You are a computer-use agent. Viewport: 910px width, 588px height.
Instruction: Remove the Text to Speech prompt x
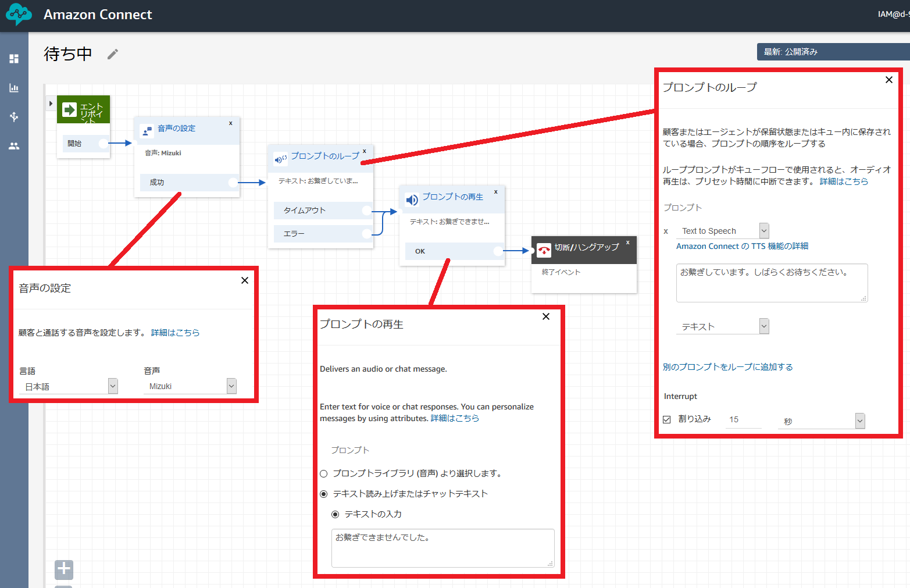coord(666,231)
